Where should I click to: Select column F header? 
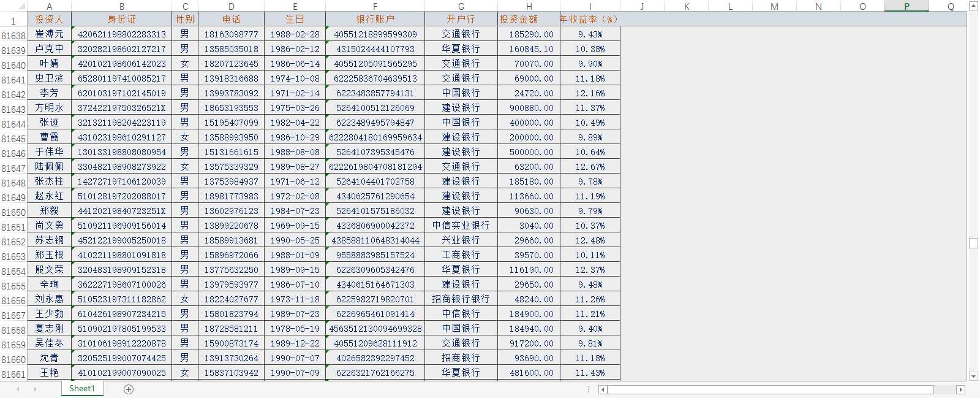375,6
